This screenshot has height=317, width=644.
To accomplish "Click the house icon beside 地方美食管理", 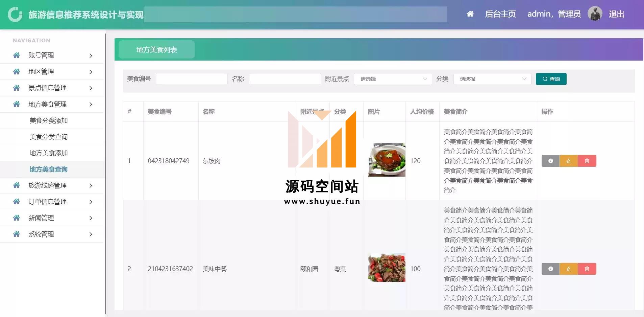I will 16,104.
